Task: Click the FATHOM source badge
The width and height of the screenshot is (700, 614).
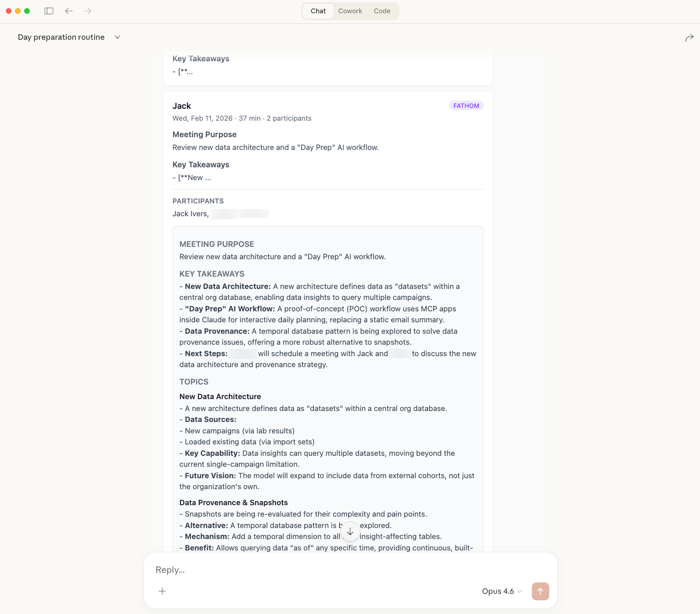Action: (466, 106)
